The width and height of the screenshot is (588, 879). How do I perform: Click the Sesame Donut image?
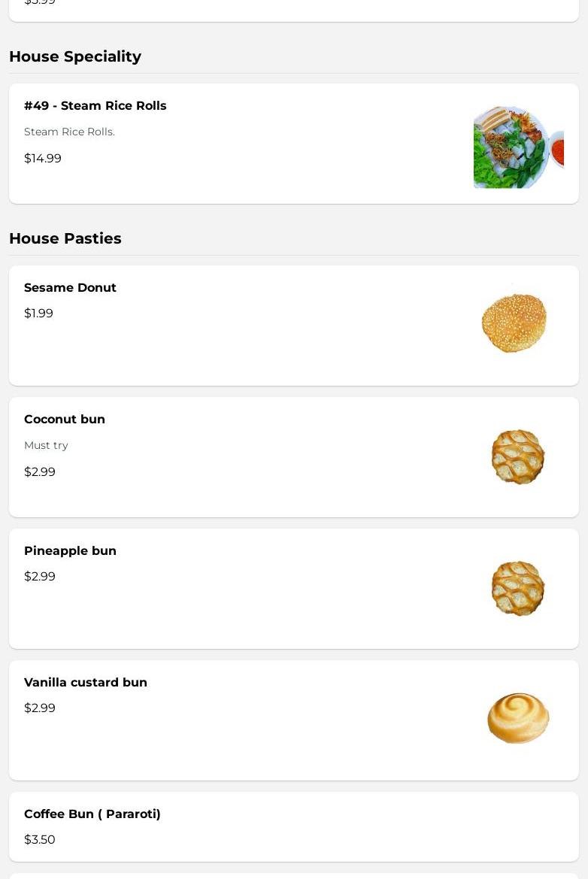(x=514, y=323)
